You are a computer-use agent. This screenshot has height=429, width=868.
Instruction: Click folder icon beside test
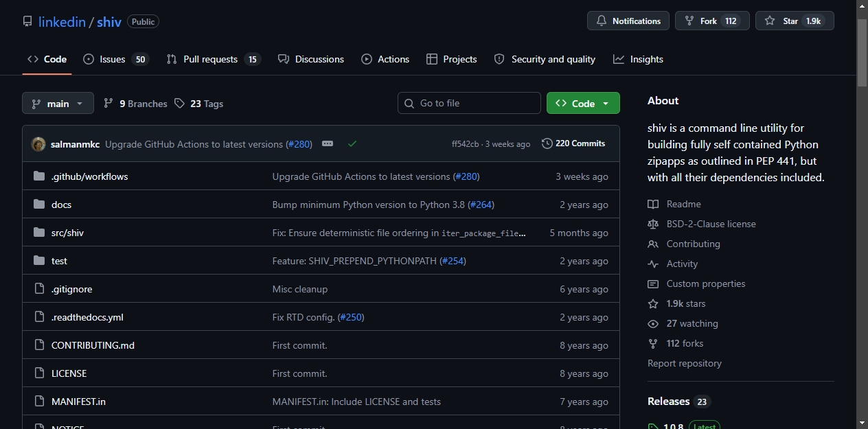point(39,261)
